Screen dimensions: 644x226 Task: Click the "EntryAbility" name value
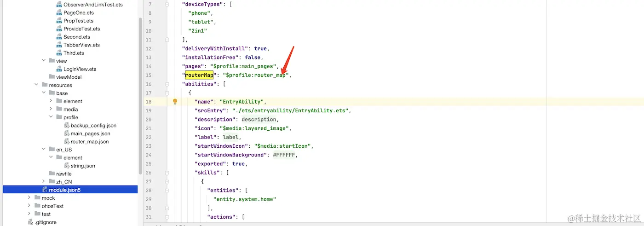click(241, 102)
